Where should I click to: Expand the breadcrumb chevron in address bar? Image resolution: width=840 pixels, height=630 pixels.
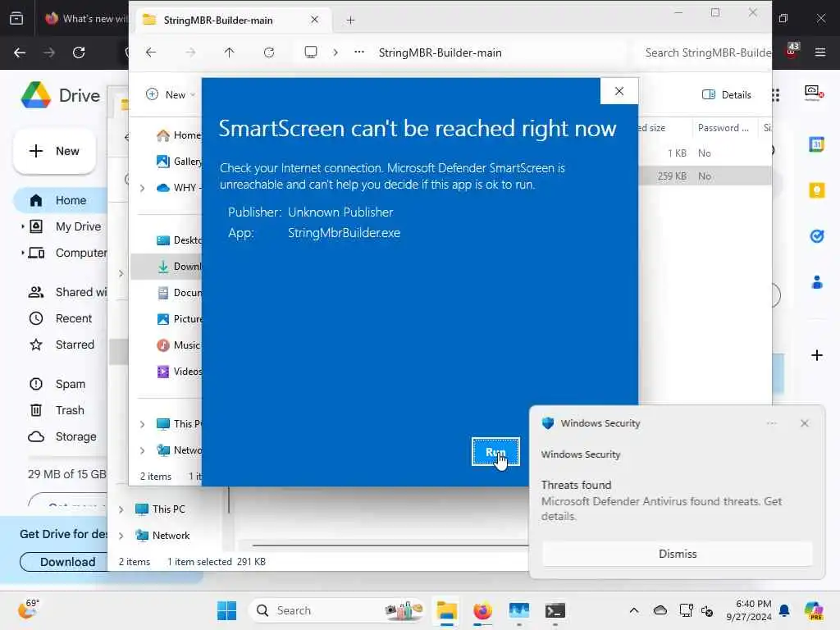pos(336,52)
